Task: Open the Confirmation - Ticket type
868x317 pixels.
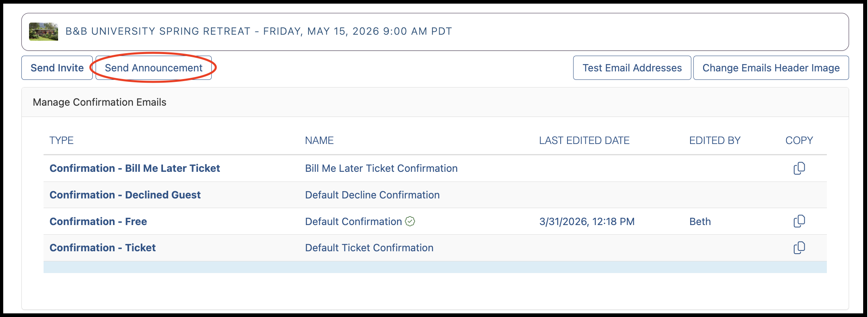Action: 102,248
